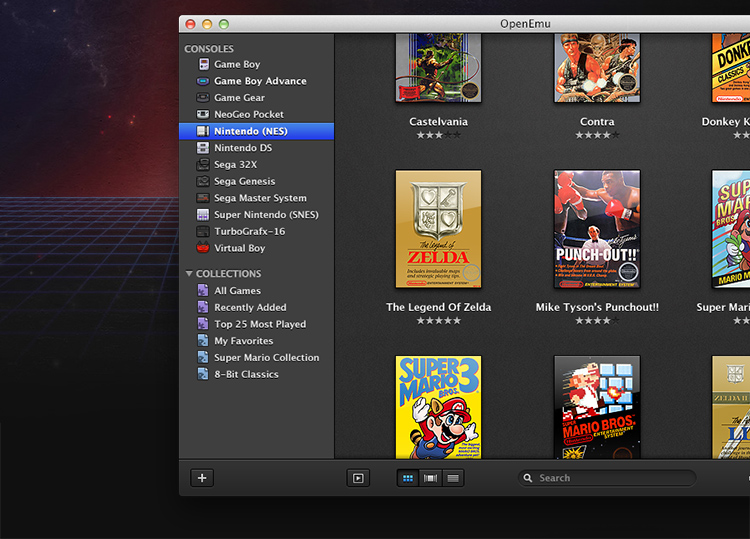Image resolution: width=750 pixels, height=539 pixels.
Task: Select Super Nintendo (SNES) console
Action: point(256,215)
